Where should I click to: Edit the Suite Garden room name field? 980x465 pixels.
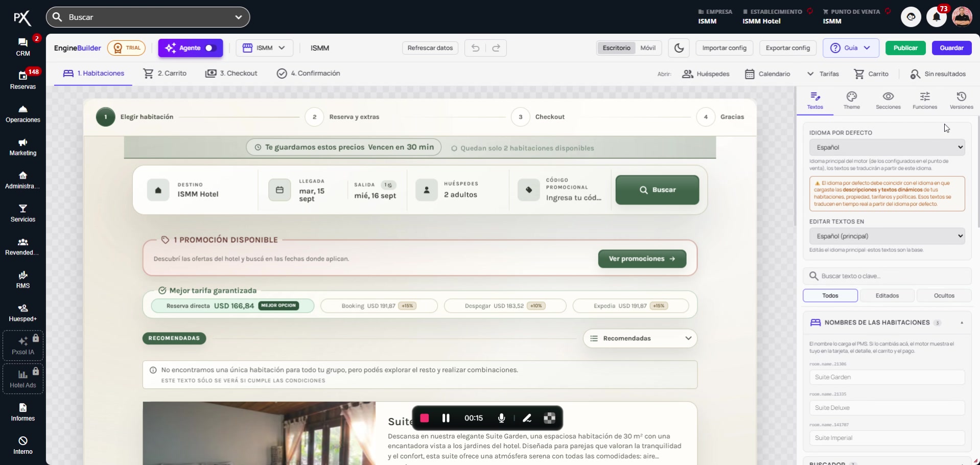[x=887, y=377]
